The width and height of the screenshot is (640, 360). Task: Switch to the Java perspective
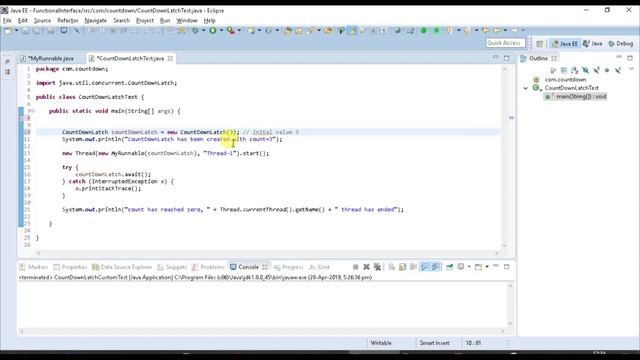tap(593, 43)
